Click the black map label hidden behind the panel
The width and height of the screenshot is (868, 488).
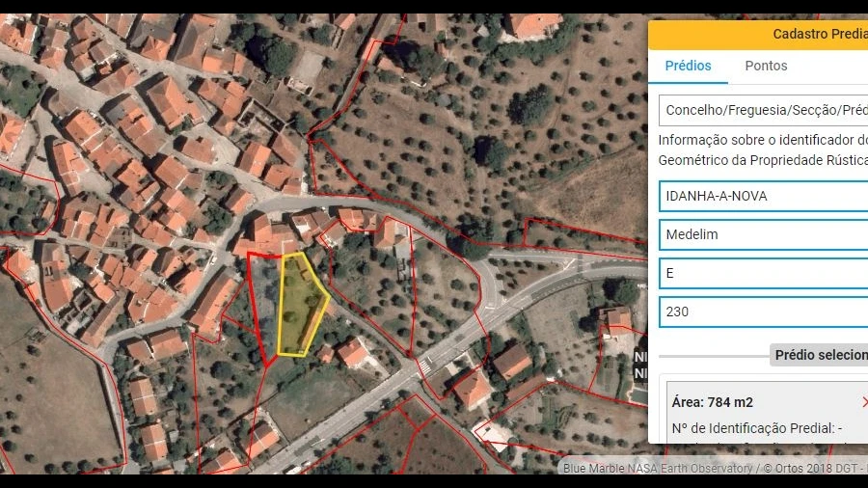(639, 366)
